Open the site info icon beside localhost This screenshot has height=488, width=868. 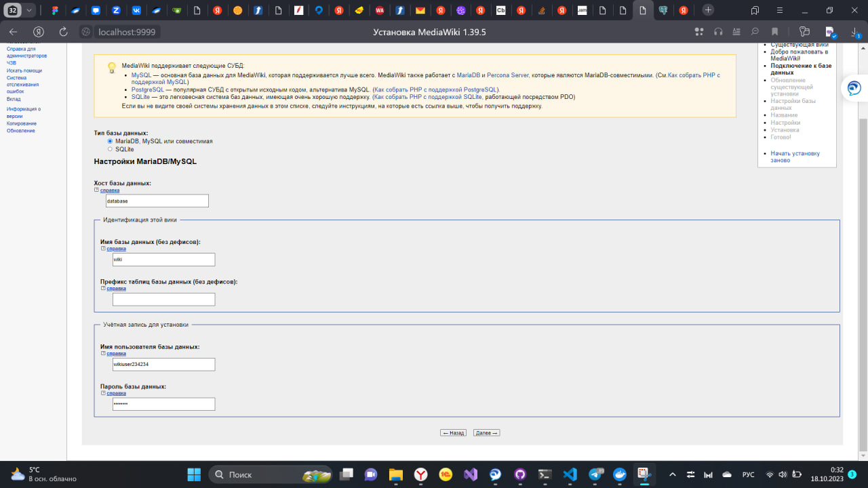pos(85,32)
